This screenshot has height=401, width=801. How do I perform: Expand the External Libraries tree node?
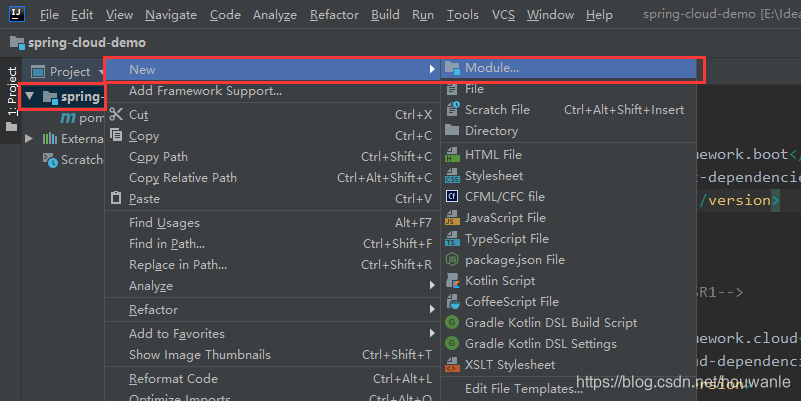tap(29, 138)
